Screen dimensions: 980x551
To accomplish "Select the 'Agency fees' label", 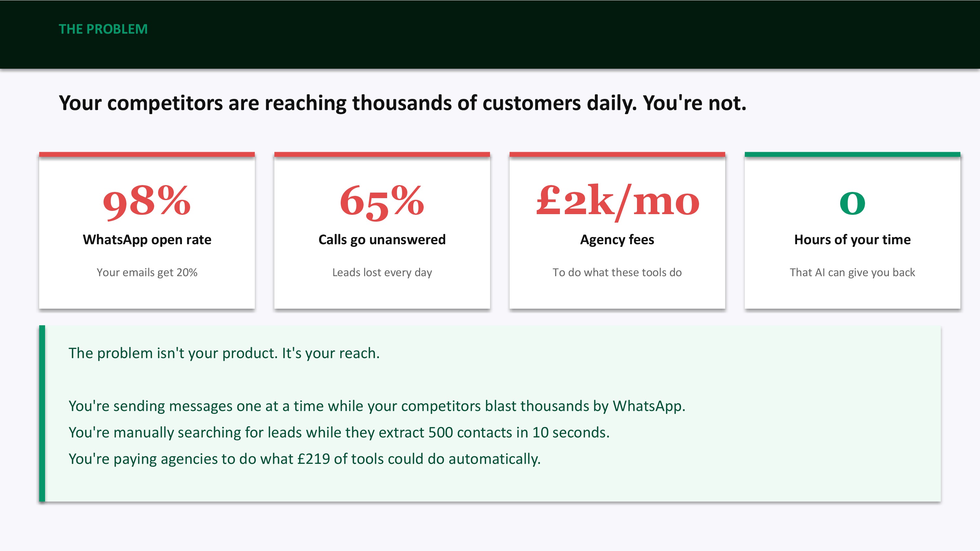I will pyautogui.click(x=617, y=240).
